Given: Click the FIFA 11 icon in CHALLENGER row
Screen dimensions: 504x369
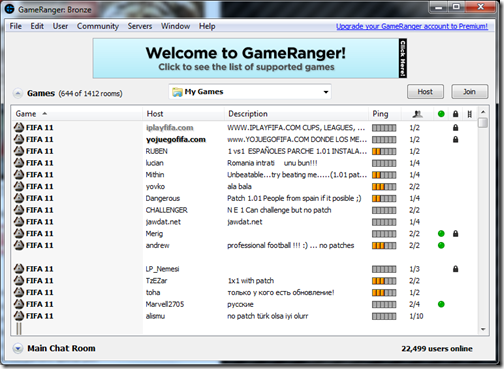Looking at the screenshot, I should pyautogui.click(x=19, y=210).
